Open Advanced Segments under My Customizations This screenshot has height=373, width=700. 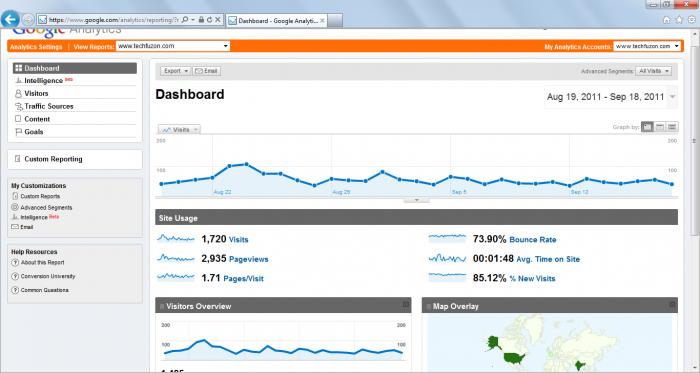point(46,207)
